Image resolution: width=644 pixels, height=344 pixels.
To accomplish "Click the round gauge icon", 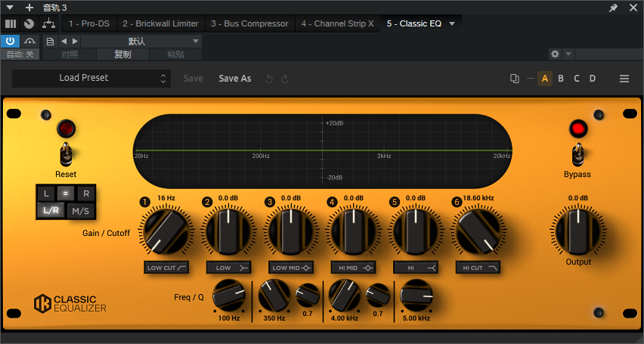I will pyautogui.click(x=29, y=24).
